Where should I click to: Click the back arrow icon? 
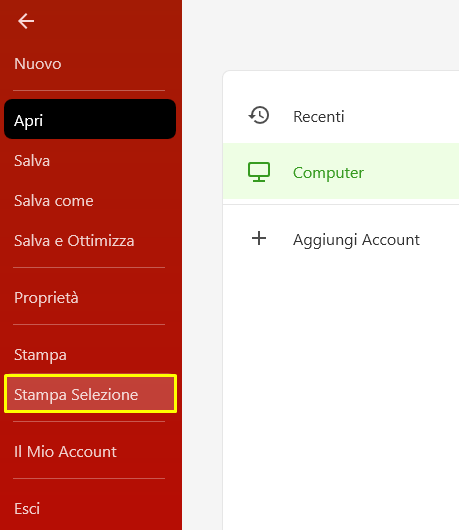26,21
